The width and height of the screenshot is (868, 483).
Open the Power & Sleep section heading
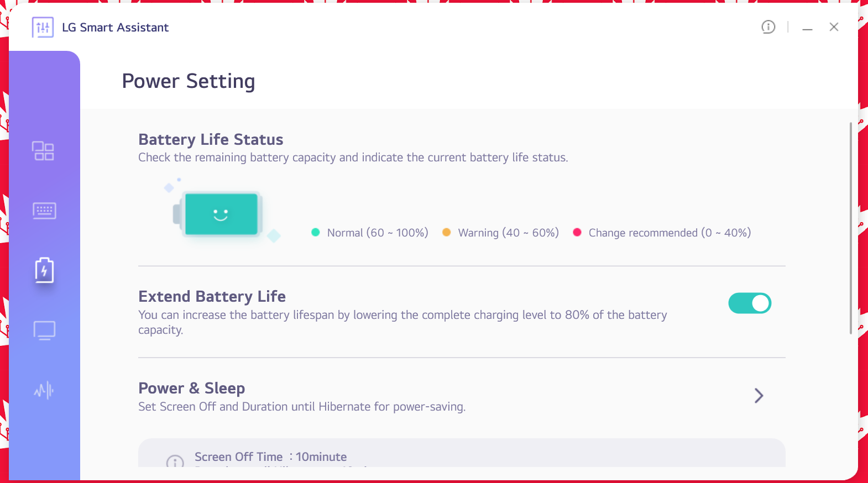pyautogui.click(x=191, y=389)
